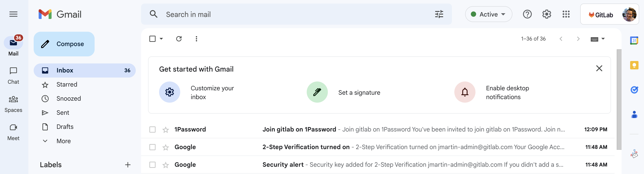Click Set a signature
Image resolution: width=644 pixels, height=174 pixels.
pos(359,93)
